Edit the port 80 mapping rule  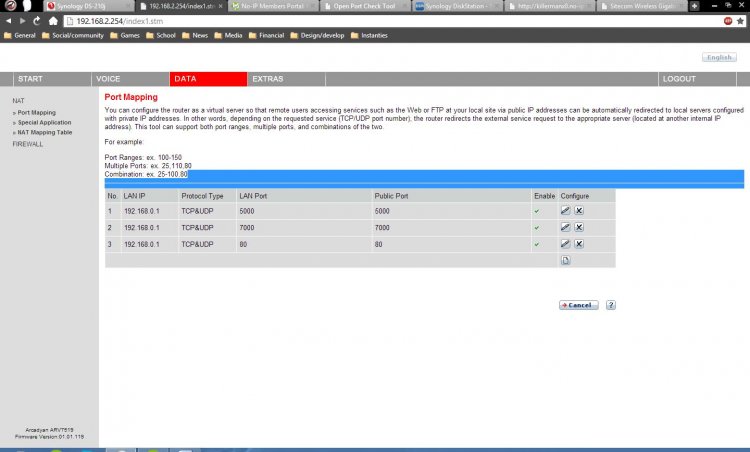click(x=565, y=243)
